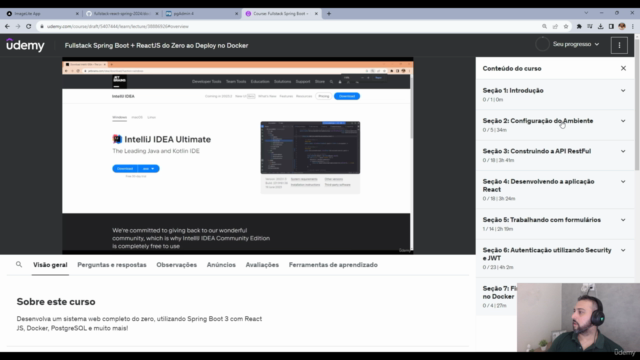Click the browser profile avatar
The height and width of the screenshot is (360, 640).
tap(622, 26)
